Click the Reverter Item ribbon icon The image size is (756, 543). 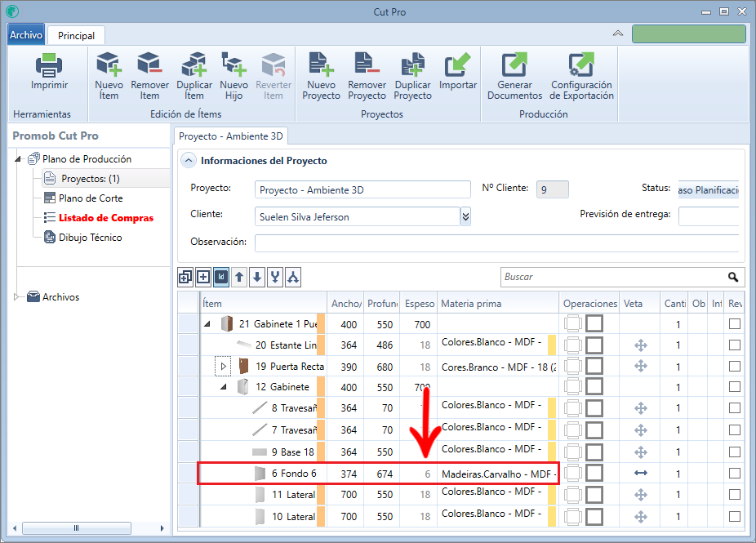pos(273,65)
